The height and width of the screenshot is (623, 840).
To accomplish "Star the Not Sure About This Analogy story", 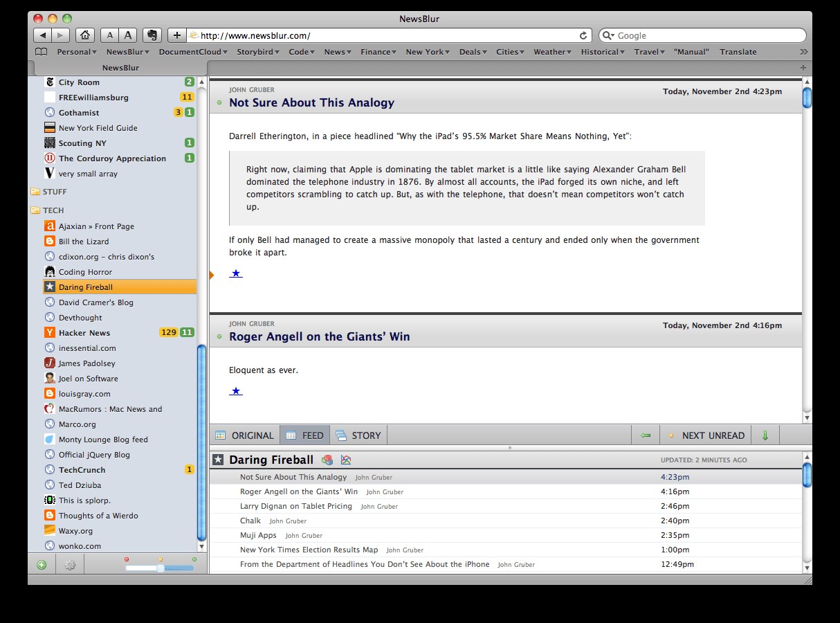I will pos(236,273).
